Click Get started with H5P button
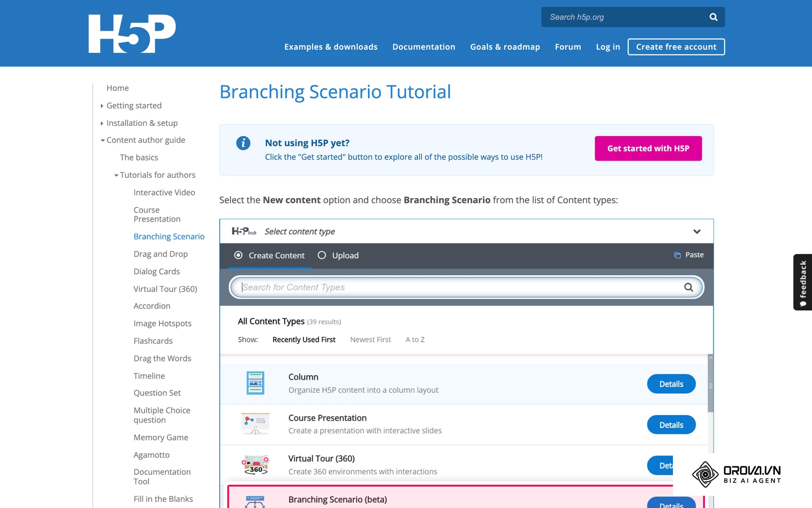Image resolution: width=812 pixels, height=508 pixels. (x=648, y=148)
